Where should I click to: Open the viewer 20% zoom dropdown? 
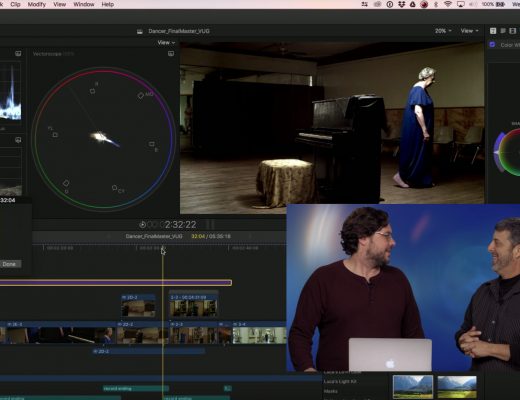pyautogui.click(x=443, y=31)
